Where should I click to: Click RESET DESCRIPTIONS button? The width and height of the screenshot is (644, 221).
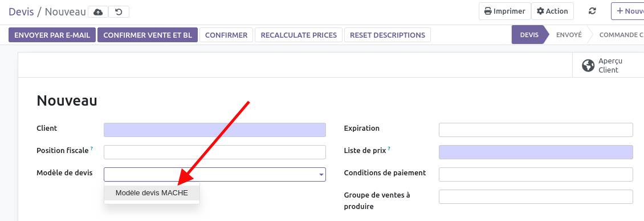click(x=388, y=35)
